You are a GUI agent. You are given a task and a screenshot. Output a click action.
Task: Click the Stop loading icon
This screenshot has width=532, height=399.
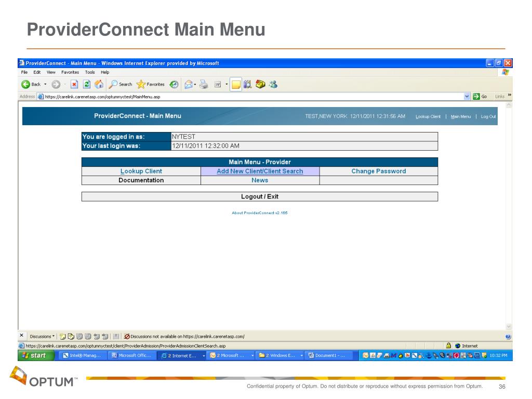[74, 84]
